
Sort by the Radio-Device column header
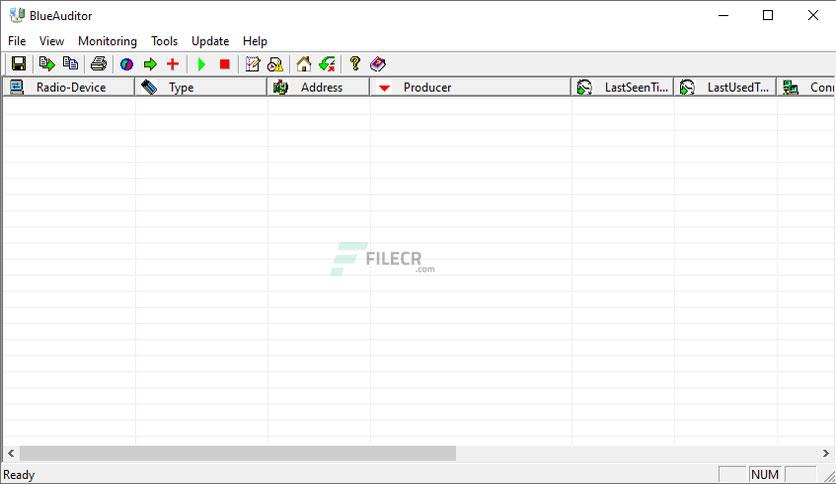(x=69, y=87)
